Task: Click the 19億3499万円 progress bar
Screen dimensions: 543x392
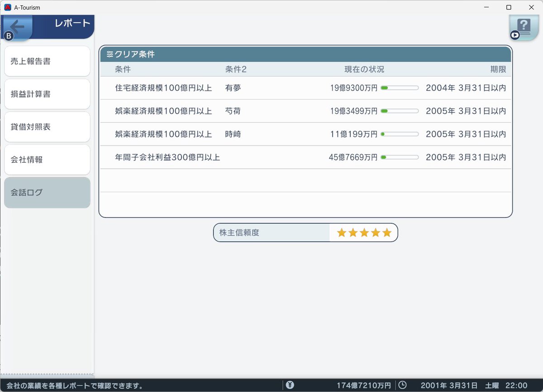Action: pyautogui.click(x=400, y=111)
